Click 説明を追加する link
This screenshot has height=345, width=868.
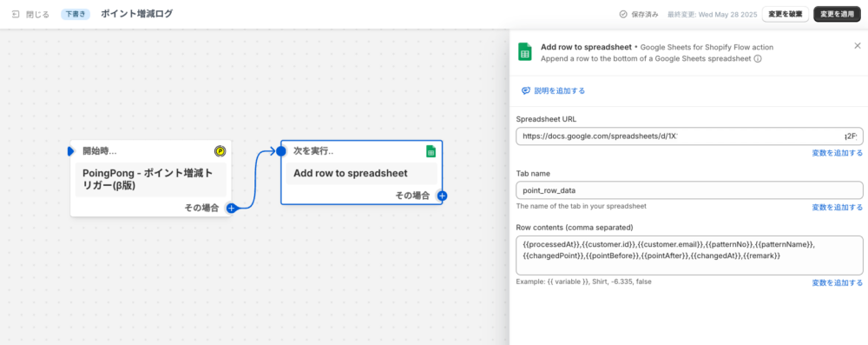[560, 90]
